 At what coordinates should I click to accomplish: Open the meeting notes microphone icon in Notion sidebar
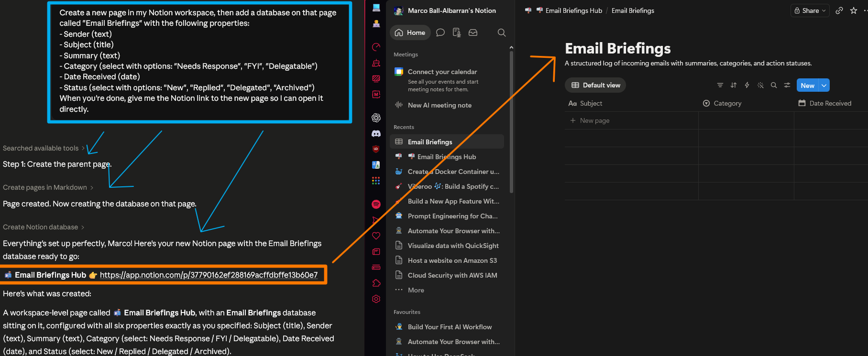(x=457, y=32)
